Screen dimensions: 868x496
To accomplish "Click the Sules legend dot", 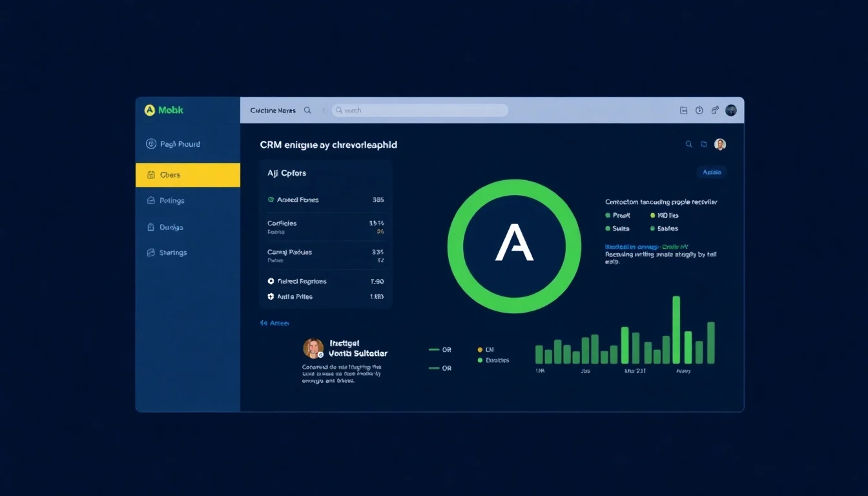I will 608,229.
